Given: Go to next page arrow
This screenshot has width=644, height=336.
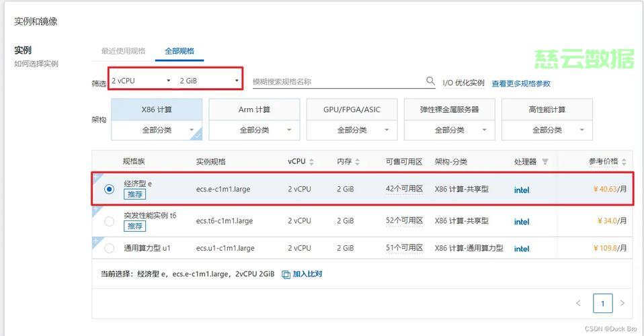Looking at the screenshot, I should [x=622, y=304].
